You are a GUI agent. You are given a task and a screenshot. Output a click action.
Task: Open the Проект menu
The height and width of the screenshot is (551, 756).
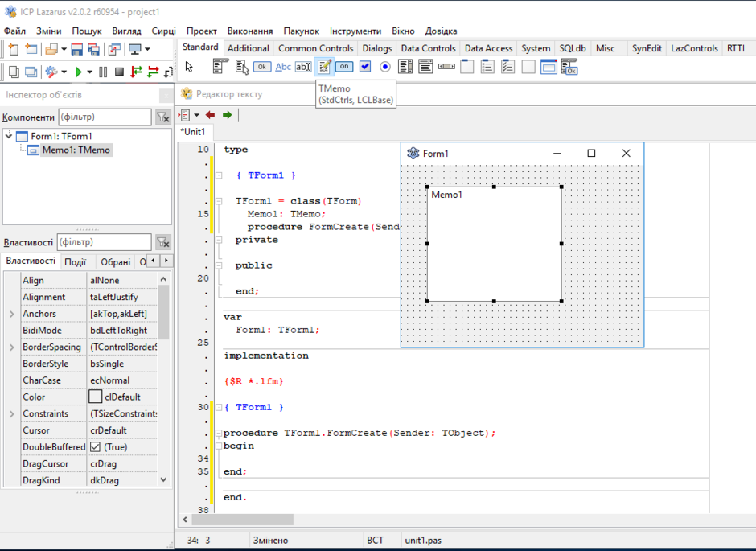pos(201,31)
